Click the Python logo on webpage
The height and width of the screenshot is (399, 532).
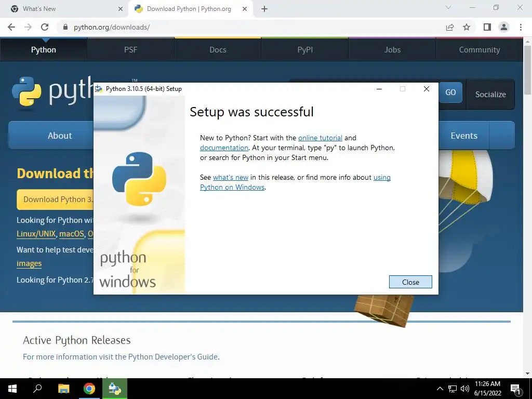[x=52, y=91]
